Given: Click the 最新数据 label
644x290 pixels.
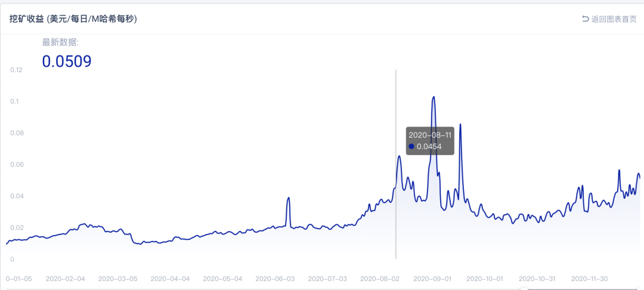Looking at the screenshot, I should (60, 42).
